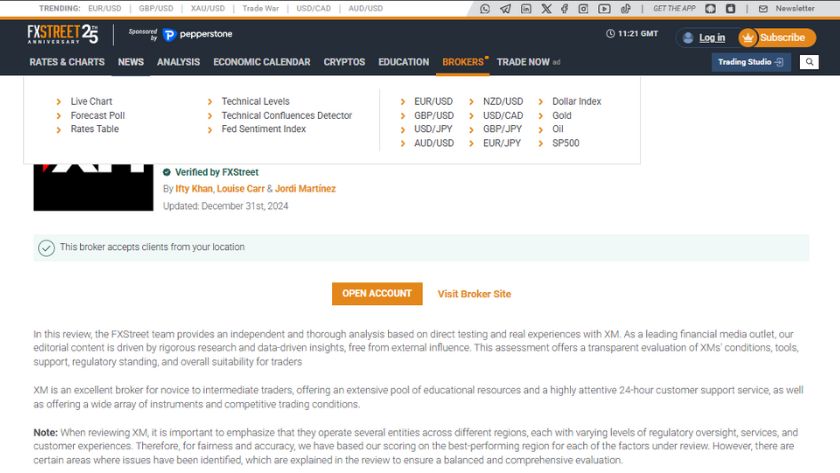Image resolution: width=840 pixels, height=473 pixels.
Task: Open the Facebook social icon
Action: [x=565, y=9]
